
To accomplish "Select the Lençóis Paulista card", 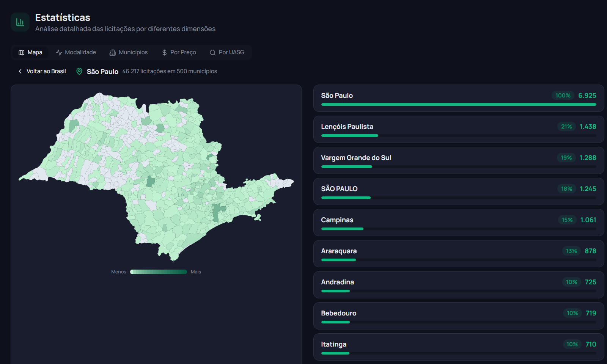I will [459, 129].
